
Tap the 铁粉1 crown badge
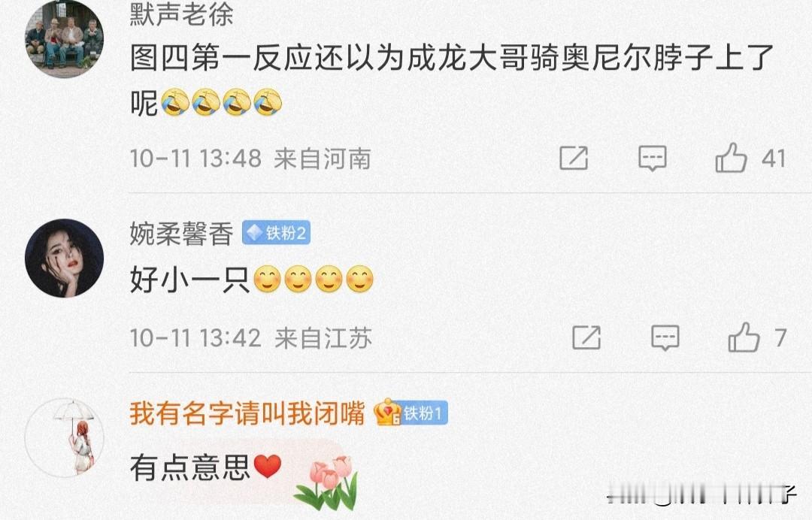tap(412, 413)
